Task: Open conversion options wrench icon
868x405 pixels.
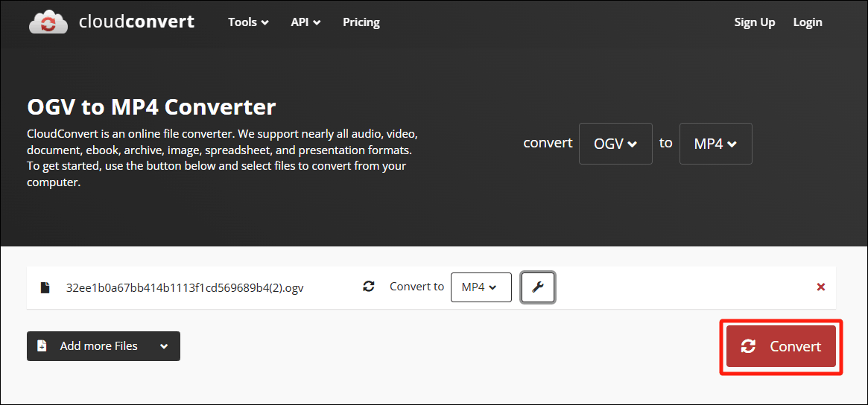Action: (537, 287)
